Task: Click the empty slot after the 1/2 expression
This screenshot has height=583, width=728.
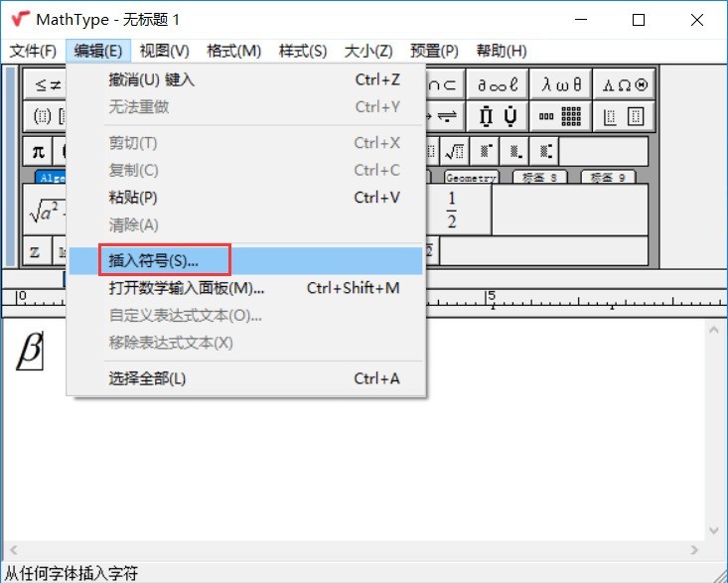Action: [570, 210]
